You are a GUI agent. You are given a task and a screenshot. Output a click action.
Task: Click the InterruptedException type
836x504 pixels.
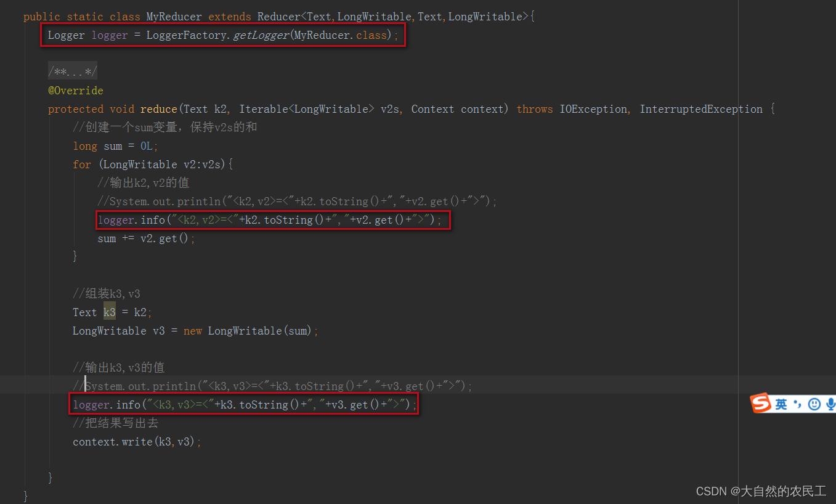[x=701, y=109]
